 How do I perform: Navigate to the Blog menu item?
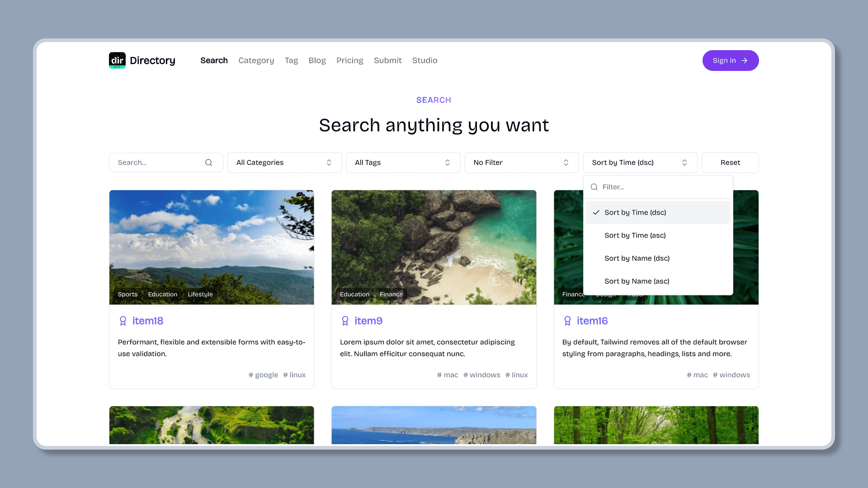coord(317,60)
